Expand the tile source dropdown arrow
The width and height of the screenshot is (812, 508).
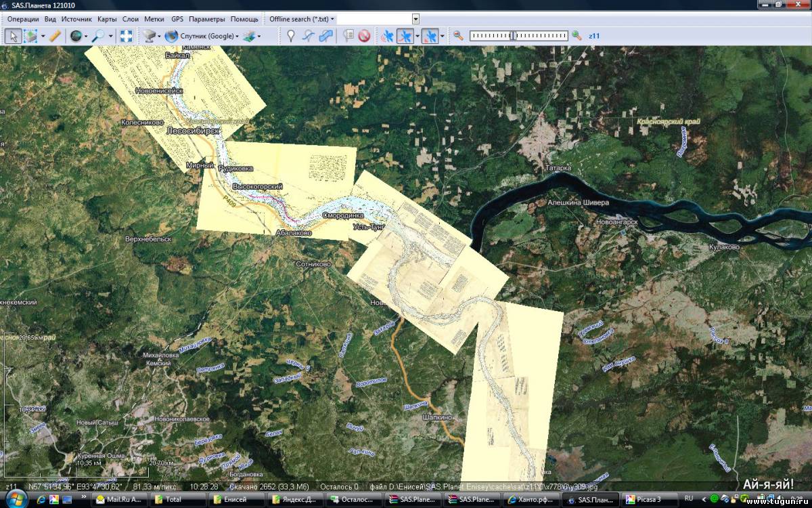pos(159,36)
